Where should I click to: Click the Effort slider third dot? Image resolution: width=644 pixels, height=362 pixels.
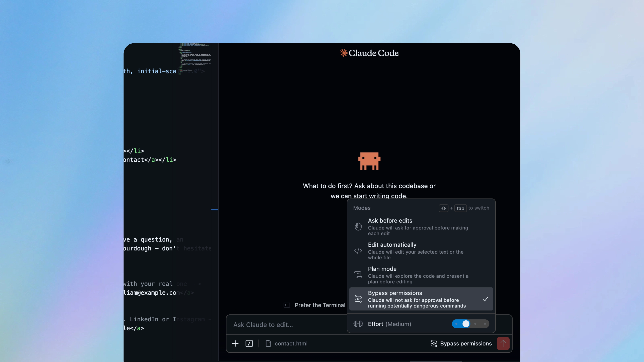pyautogui.click(x=475, y=324)
